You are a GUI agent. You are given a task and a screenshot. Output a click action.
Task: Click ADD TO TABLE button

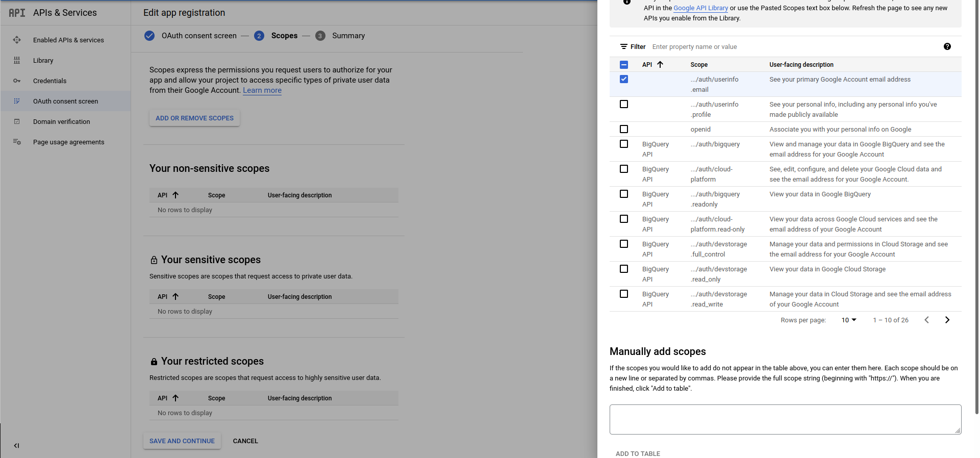(638, 453)
